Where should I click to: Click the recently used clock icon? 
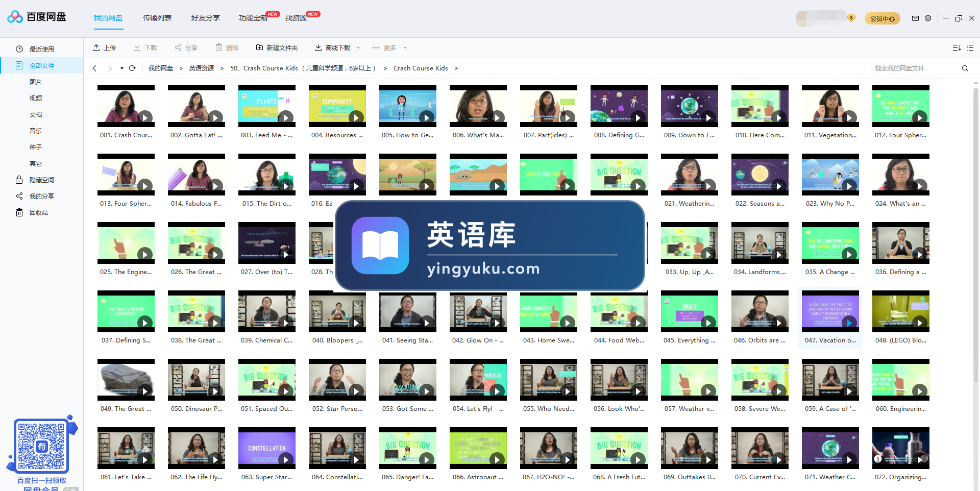(x=19, y=49)
